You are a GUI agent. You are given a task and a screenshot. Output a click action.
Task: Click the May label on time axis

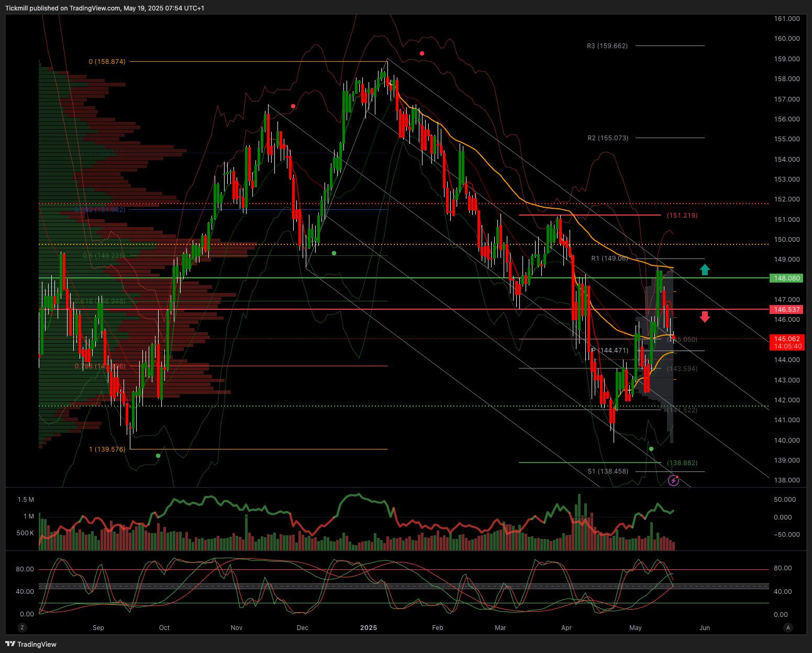point(636,627)
